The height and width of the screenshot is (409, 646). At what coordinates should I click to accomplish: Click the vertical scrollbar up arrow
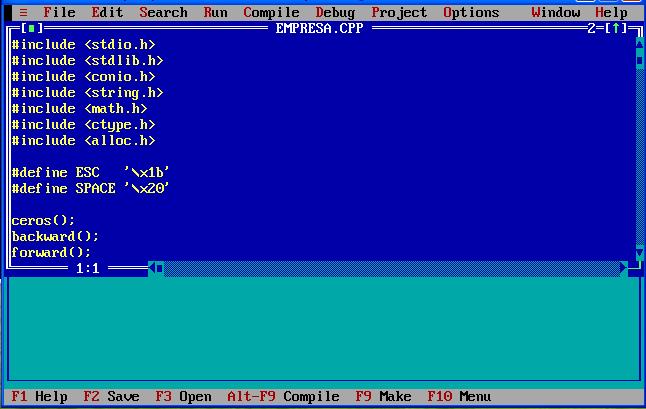tap(639, 44)
